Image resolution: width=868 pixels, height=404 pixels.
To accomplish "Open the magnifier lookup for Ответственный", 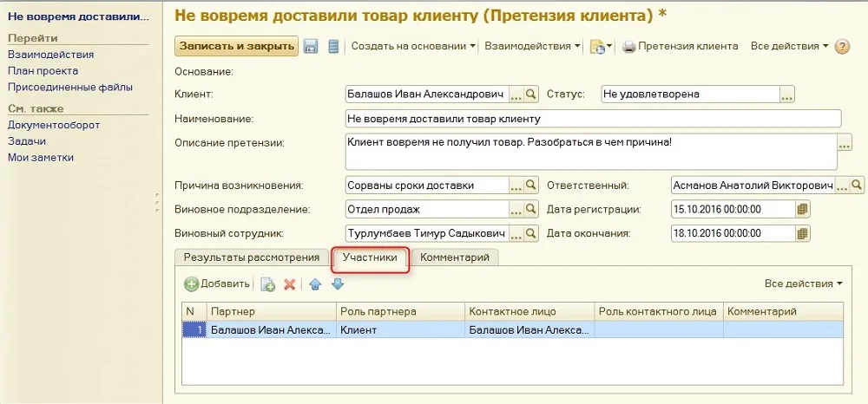I will [857, 186].
